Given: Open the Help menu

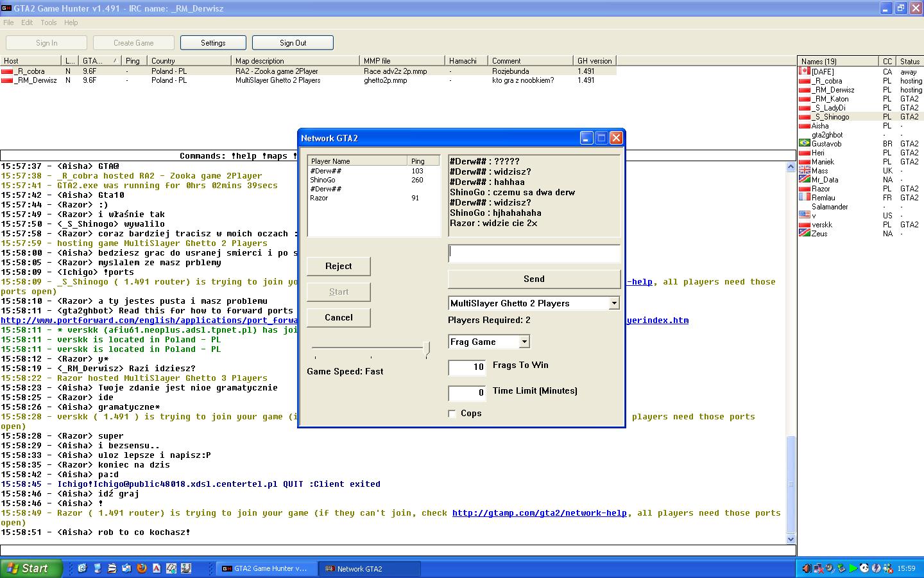Looking at the screenshot, I should click(71, 22).
